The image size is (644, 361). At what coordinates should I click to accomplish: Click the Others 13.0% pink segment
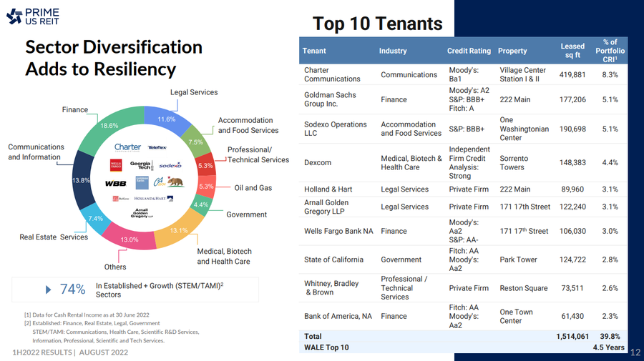(129, 239)
